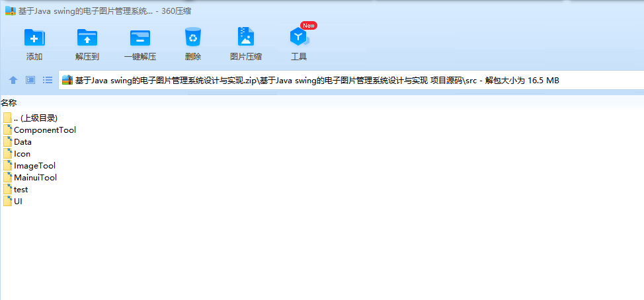Select the 'ImageTool' folder name

point(35,166)
